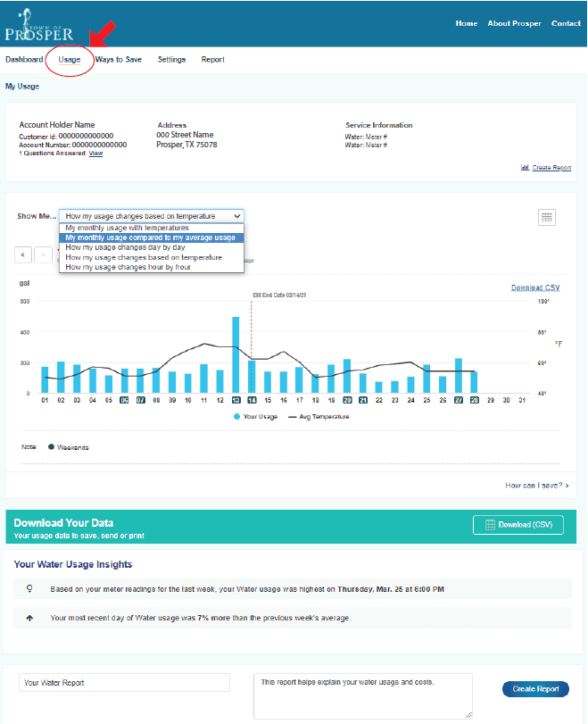
Task: Toggle the Your Usage legend marker
Action: coord(236,416)
